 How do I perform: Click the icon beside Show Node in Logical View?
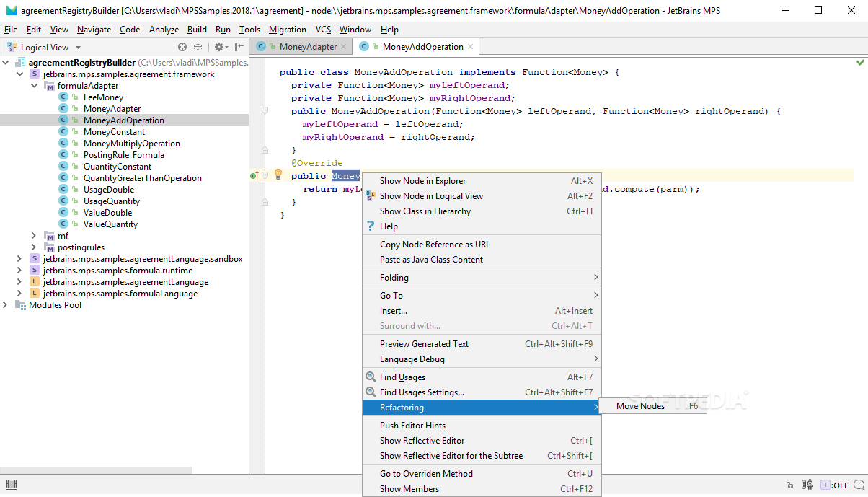tap(371, 196)
